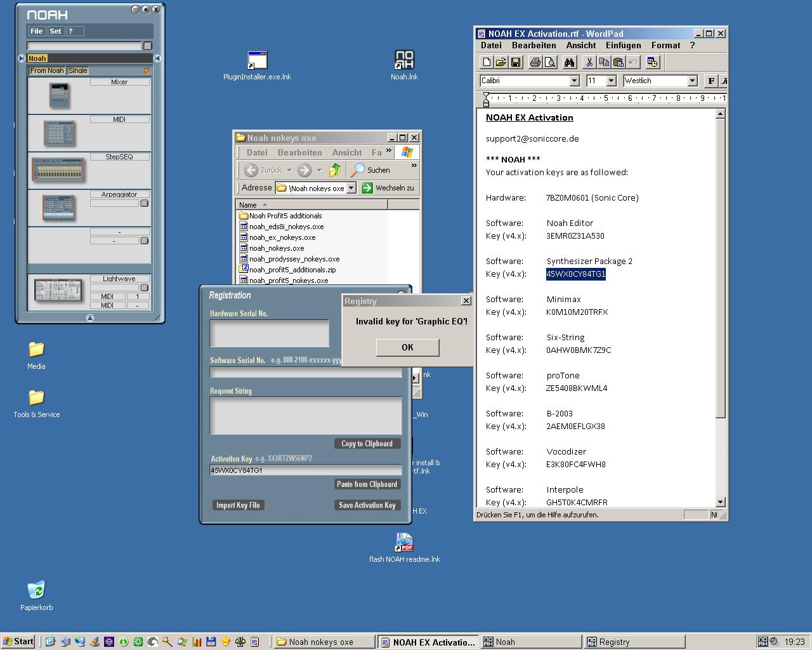Click the green Wechseln zu arrow

point(367,188)
